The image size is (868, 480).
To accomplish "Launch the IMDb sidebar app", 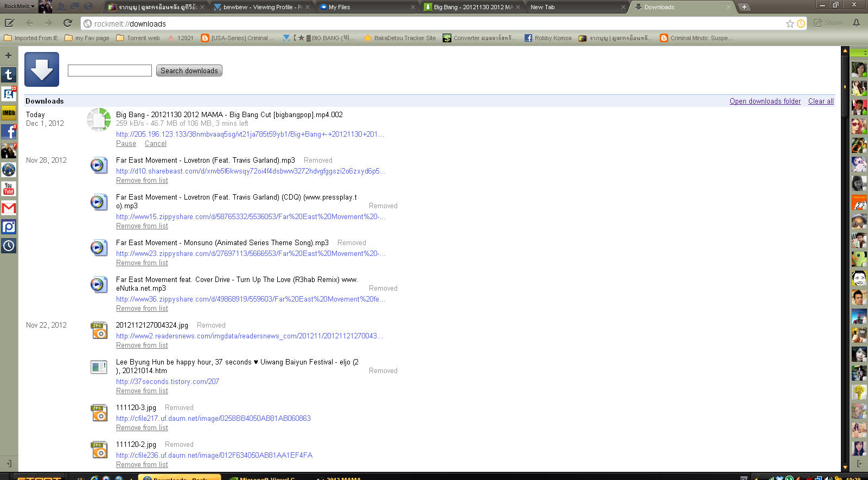I will (9, 112).
